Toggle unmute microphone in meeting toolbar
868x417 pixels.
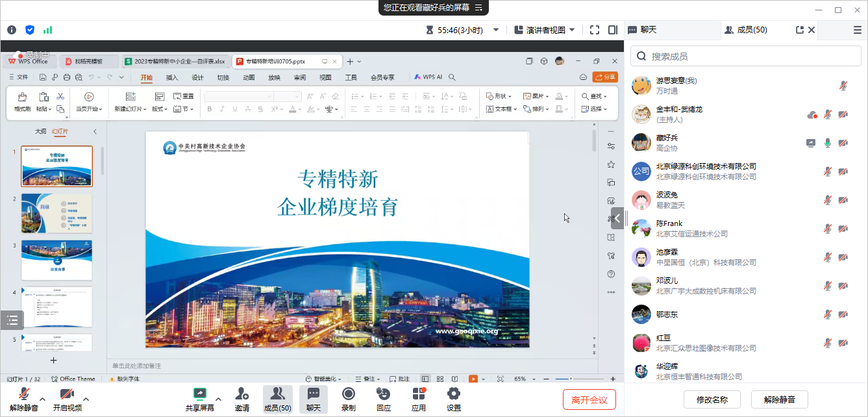[24, 398]
